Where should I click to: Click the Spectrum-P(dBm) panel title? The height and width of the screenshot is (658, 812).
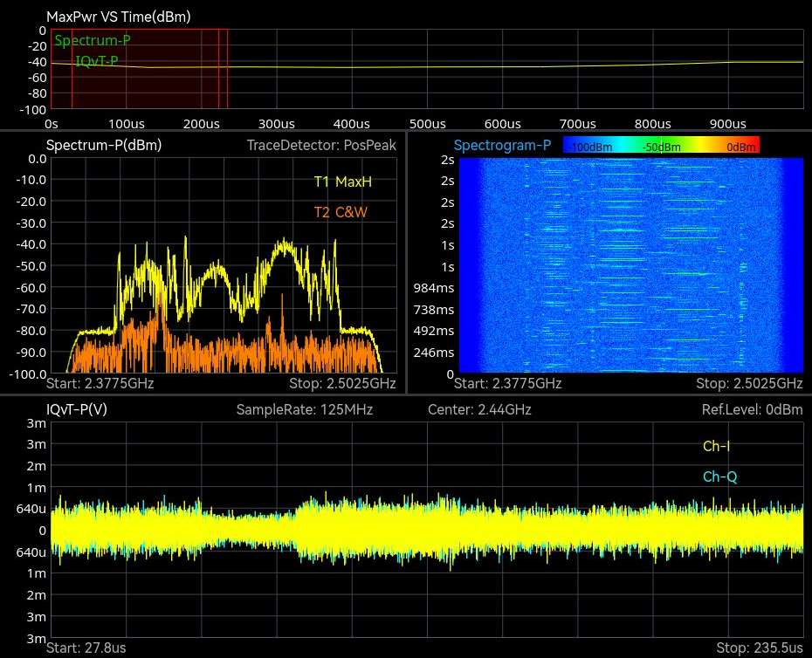tap(104, 145)
